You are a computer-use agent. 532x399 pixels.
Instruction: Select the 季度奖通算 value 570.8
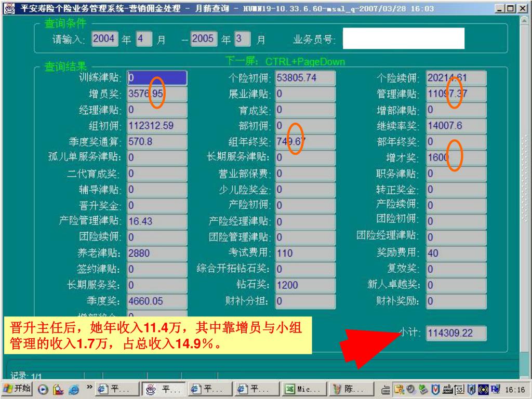pyautogui.click(x=157, y=142)
